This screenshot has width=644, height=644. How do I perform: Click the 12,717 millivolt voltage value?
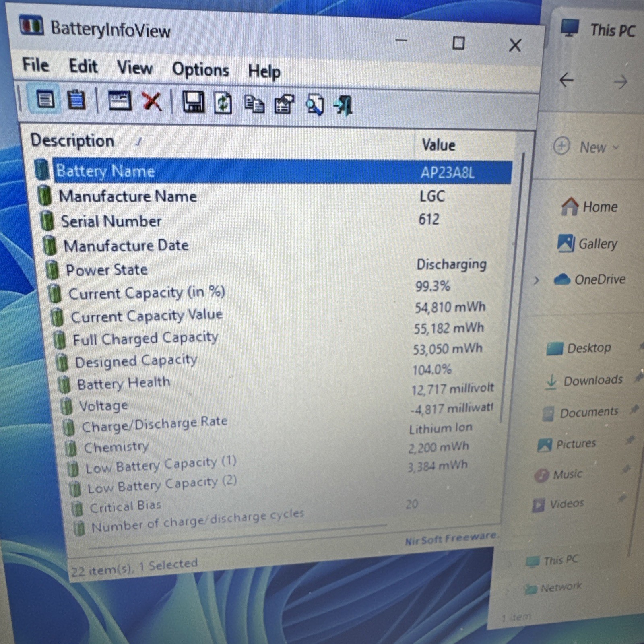452,389
